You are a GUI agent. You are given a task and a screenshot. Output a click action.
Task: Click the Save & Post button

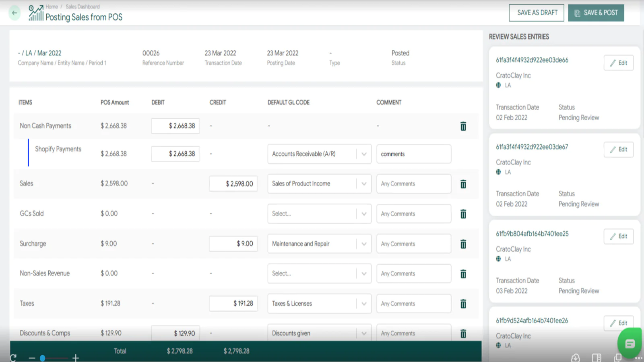click(596, 13)
